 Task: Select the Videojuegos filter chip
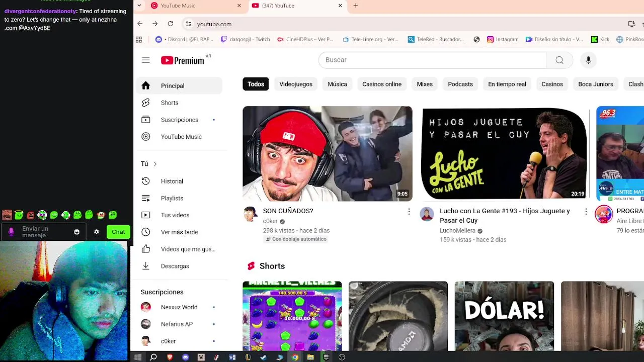coord(296,84)
